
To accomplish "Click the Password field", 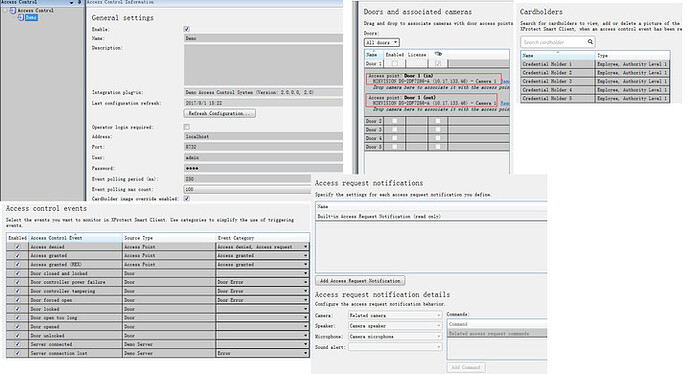I will coord(263,168).
